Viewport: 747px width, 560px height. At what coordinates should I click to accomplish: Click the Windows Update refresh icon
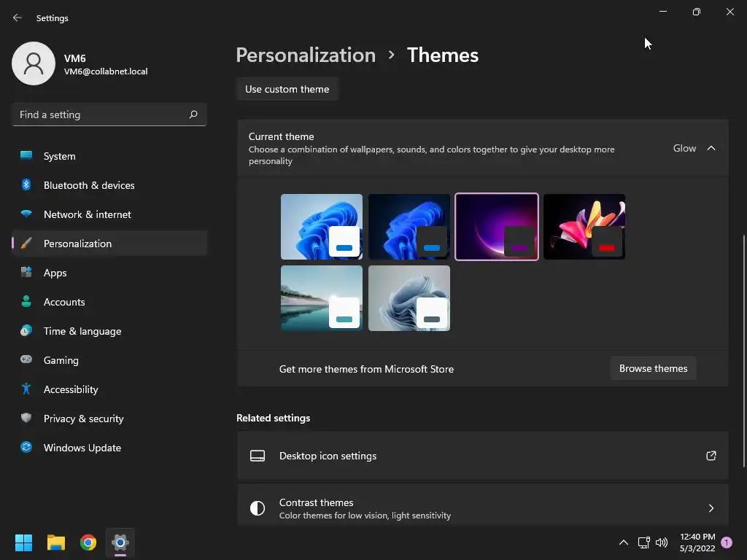pos(26,447)
